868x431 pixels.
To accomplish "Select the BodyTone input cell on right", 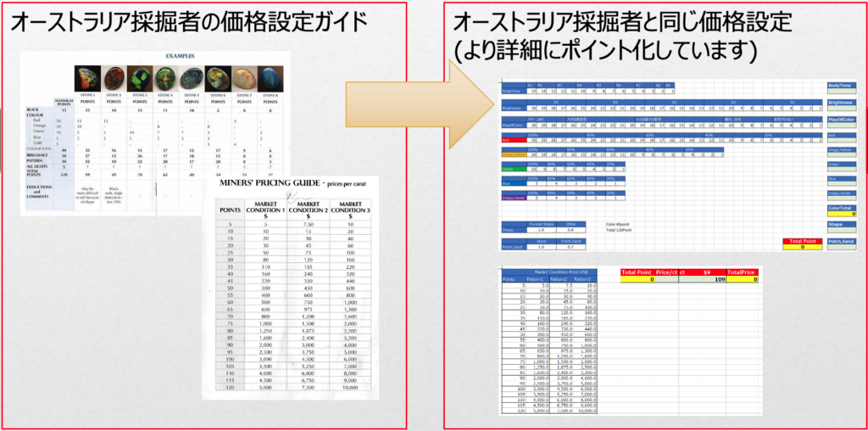I will tap(841, 93).
